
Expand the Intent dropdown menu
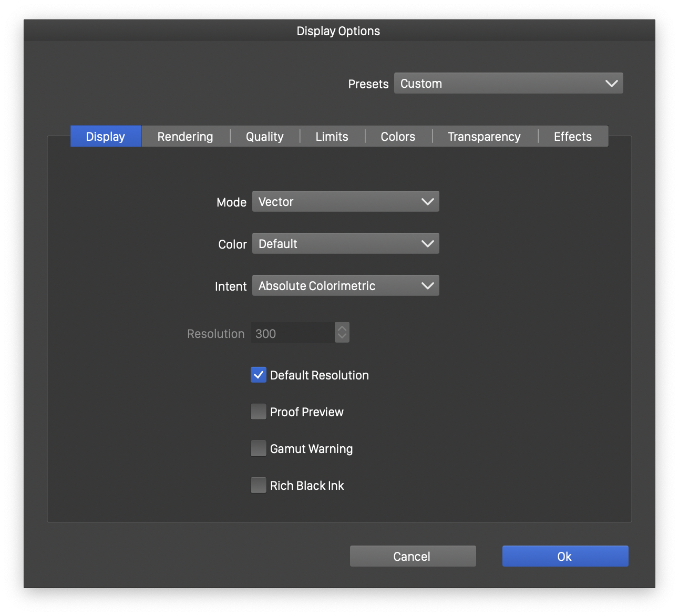point(345,286)
